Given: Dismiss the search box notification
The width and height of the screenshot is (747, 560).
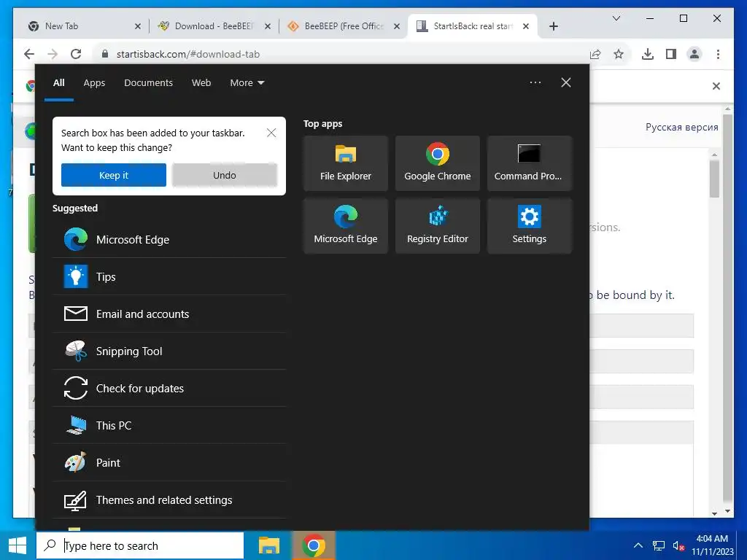Looking at the screenshot, I should coord(271,133).
